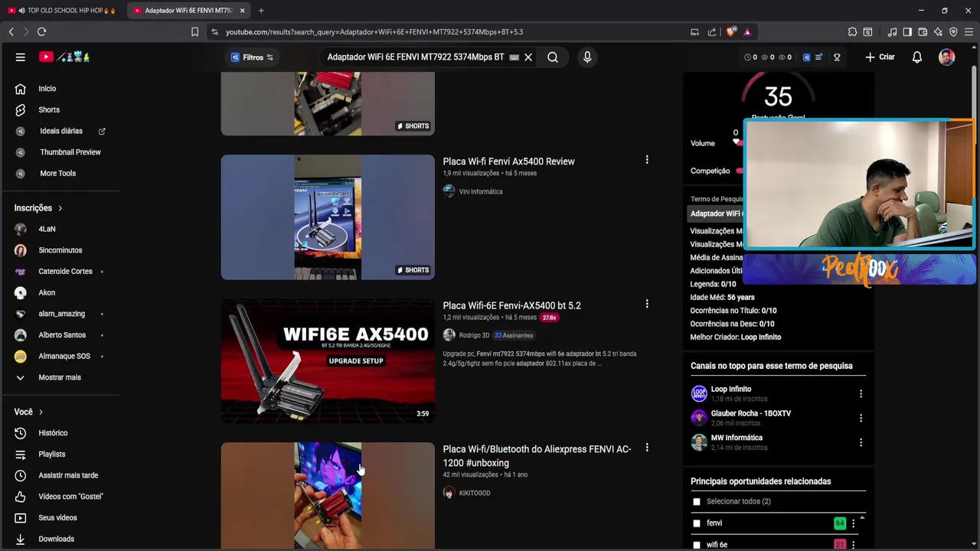Tick the fenvi keyword checkbox
This screenshot has width=980, height=551.
697,523
